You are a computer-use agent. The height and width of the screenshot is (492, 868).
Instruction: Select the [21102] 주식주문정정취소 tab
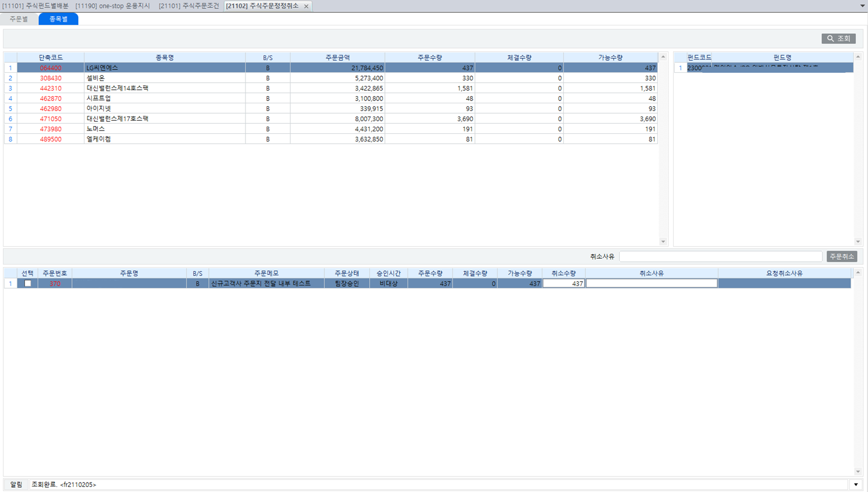click(262, 6)
